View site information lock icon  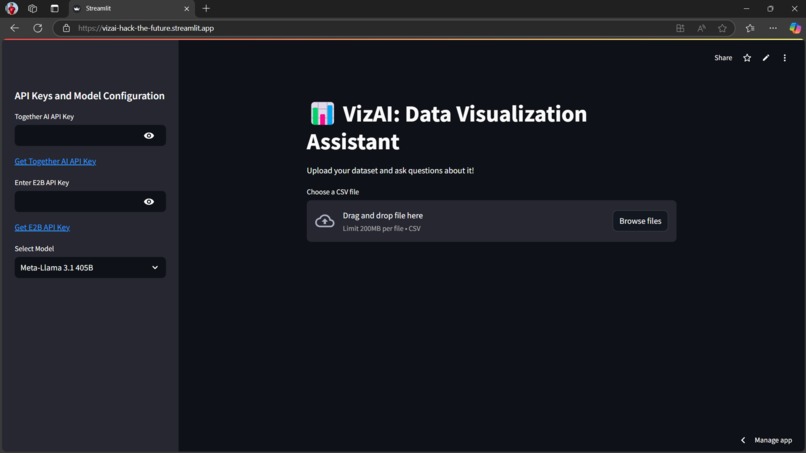66,28
